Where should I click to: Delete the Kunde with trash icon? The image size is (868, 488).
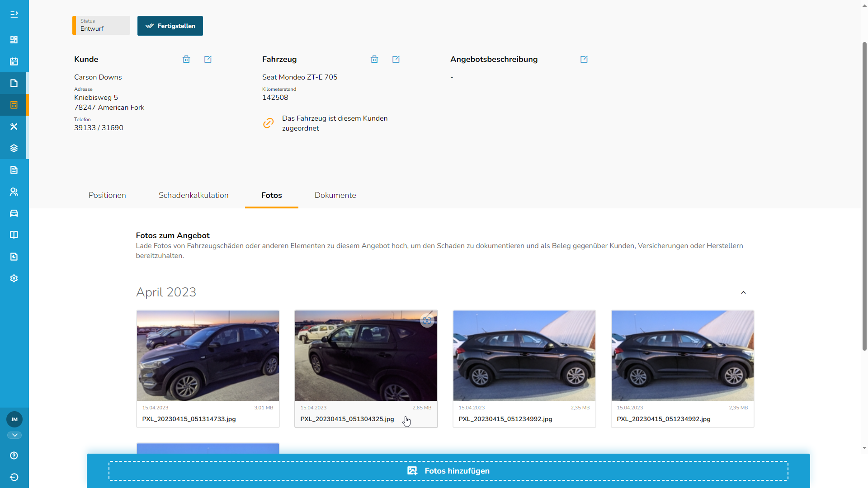coord(186,59)
